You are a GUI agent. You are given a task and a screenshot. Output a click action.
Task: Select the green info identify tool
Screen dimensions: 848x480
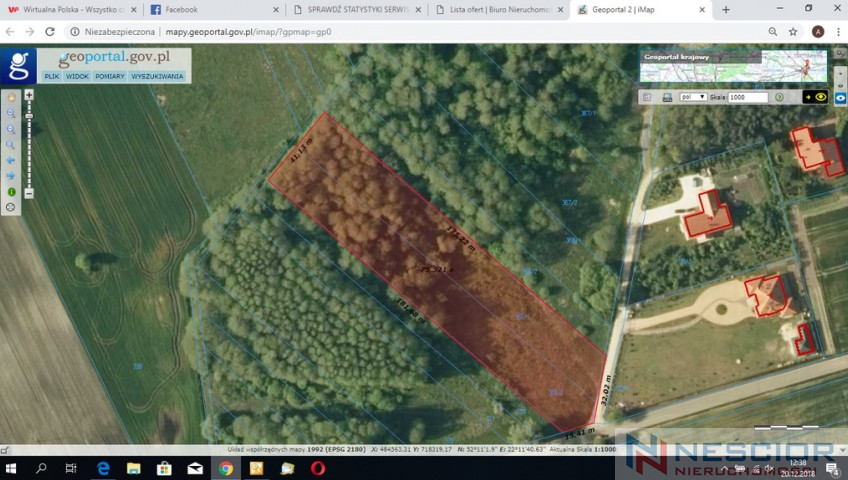(11, 192)
